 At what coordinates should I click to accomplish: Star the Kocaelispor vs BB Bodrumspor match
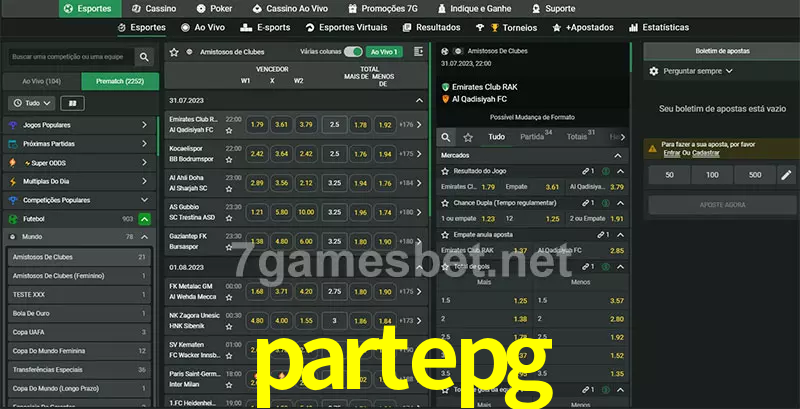coord(229,160)
